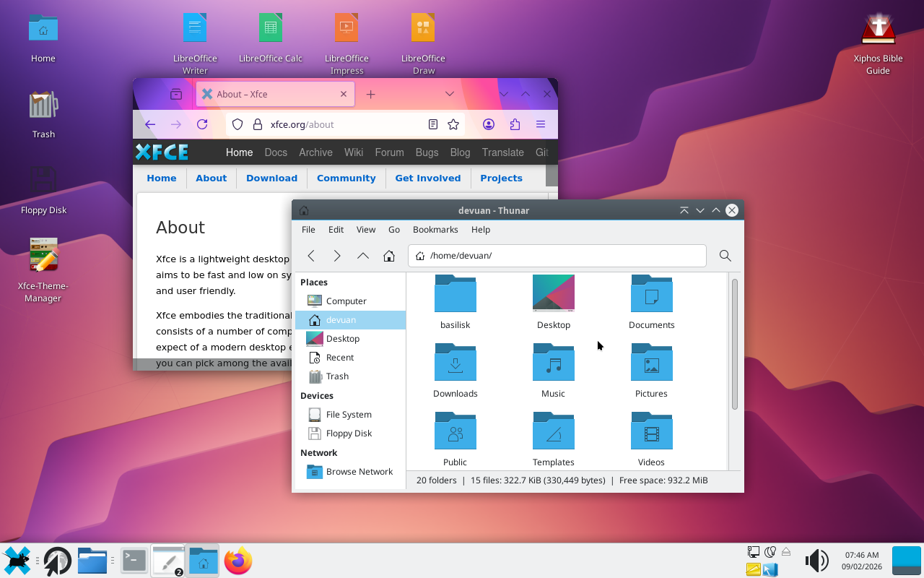The width and height of the screenshot is (924, 578).
Task: Select the Thunar home window in the taskbar
Action: (203, 561)
